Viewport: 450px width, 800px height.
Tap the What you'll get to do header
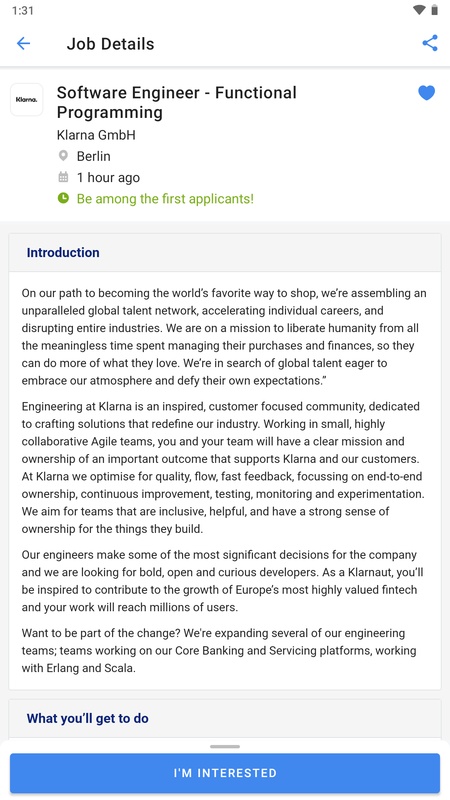(x=88, y=718)
